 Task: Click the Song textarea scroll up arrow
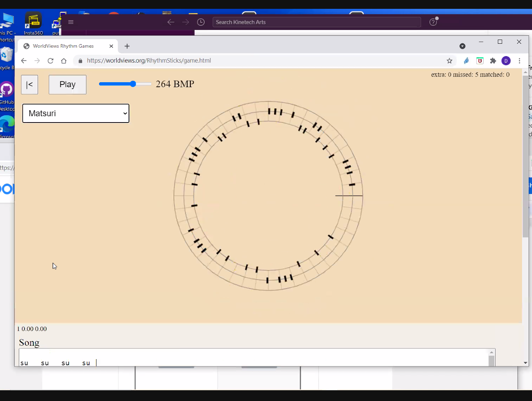[491, 352]
